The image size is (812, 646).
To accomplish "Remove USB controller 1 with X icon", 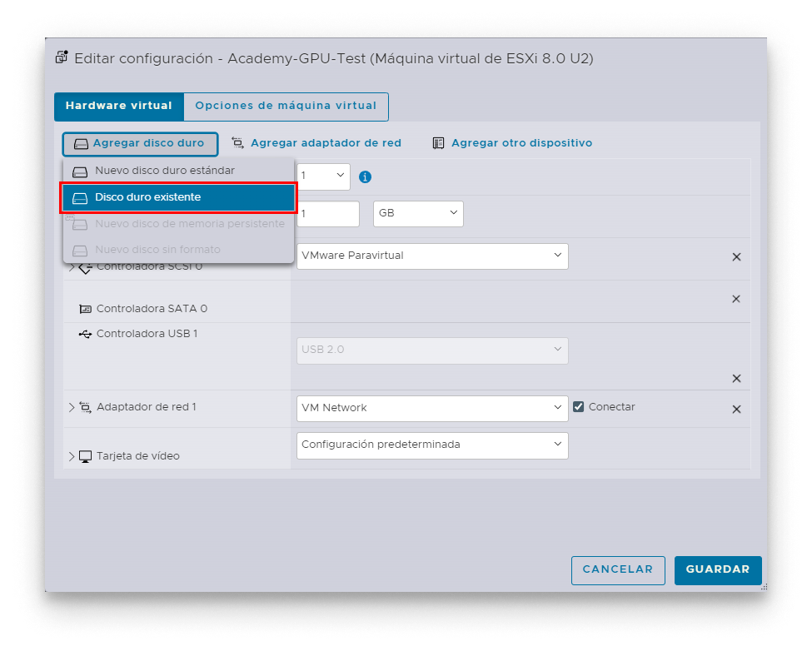I will (736, 379).
